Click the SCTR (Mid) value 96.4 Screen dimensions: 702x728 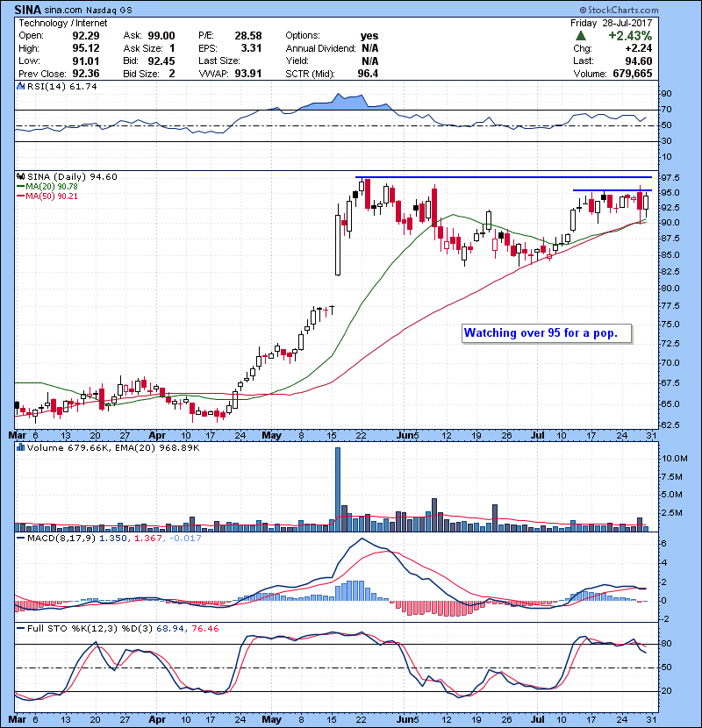coord(368,74)
